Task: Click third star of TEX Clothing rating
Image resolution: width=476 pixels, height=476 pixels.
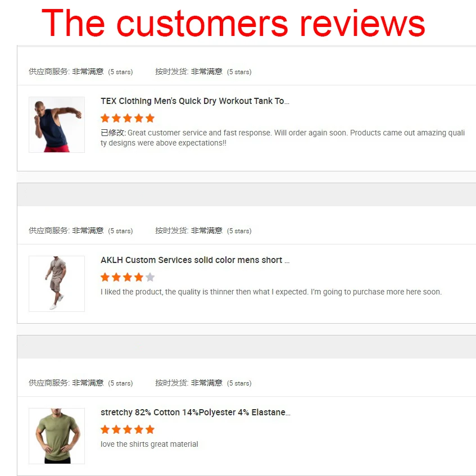Action: pos(128,118)
